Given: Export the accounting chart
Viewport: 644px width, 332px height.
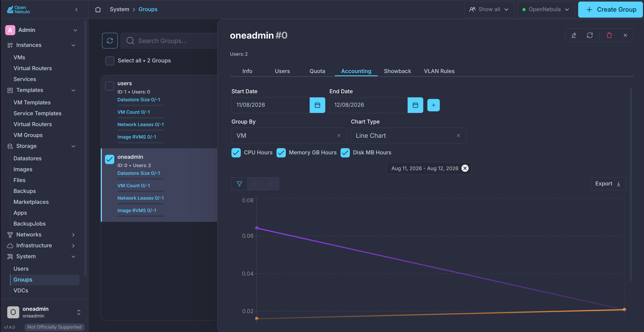Looking at the screenshot, I should 608,184.
